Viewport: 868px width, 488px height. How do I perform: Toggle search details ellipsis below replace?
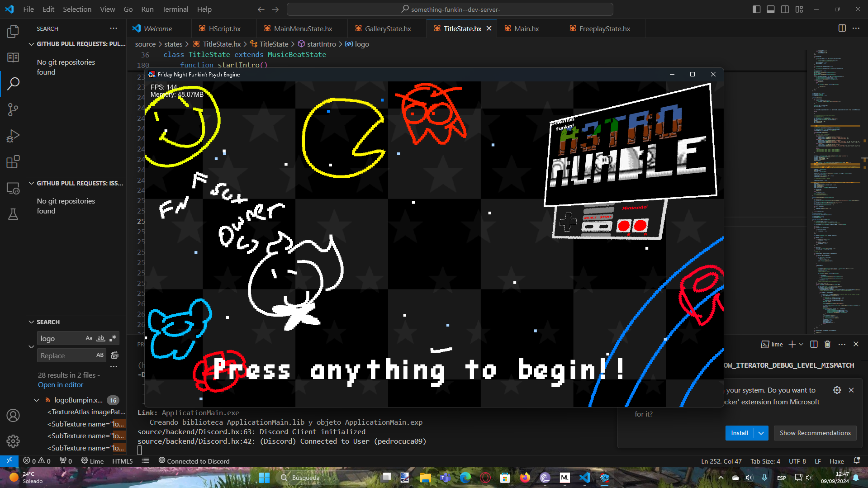coord(114,366)
